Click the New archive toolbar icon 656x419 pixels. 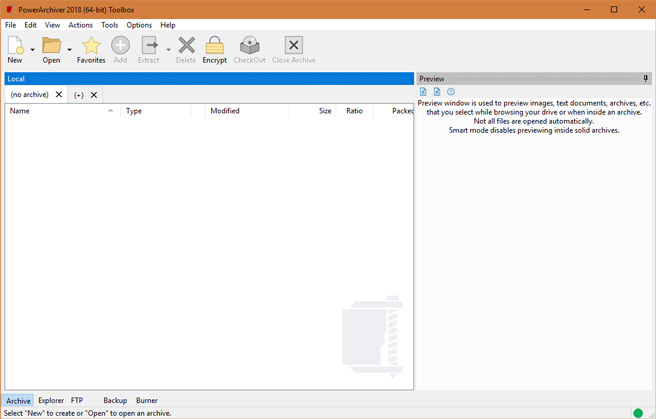15,46
